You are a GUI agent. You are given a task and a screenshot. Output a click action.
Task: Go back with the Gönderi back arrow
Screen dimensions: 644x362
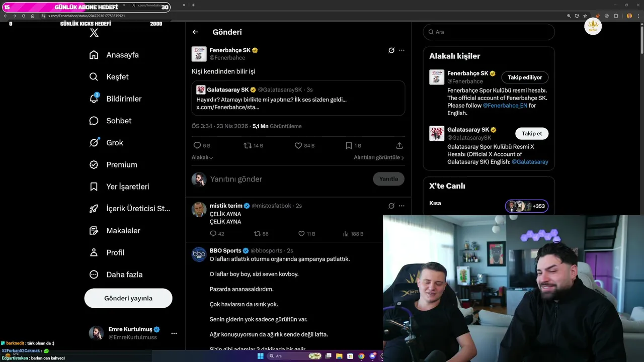[195, 32]
